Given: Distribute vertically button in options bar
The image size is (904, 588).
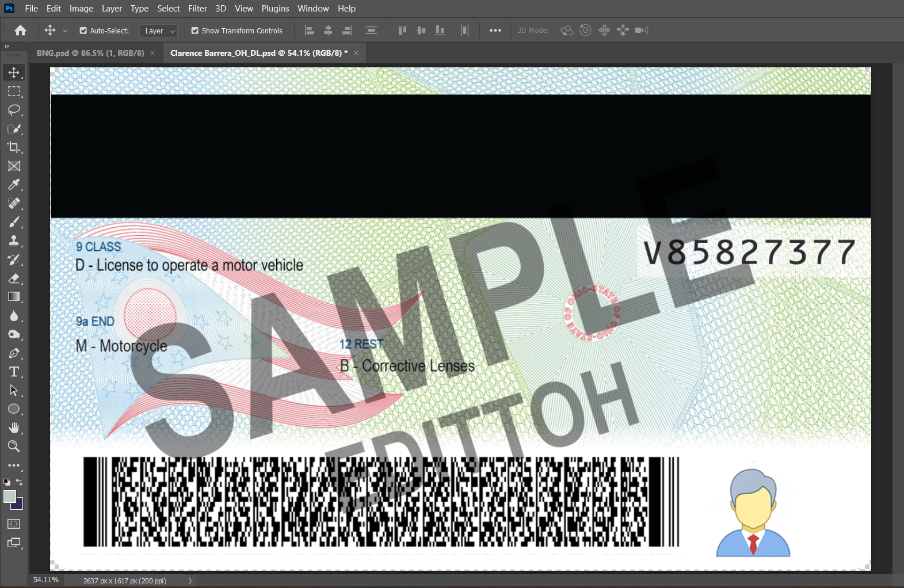Looking at the screenshot, I should [372, 30].
